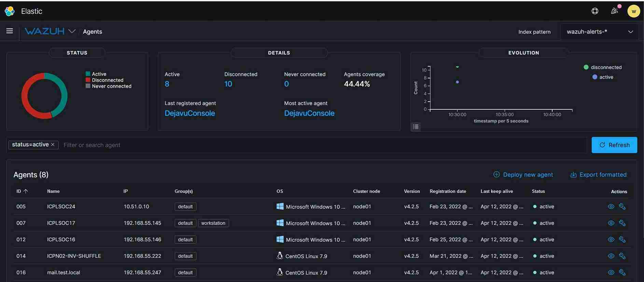
Task: Sort by Last keep alive column header
Action: click(x=497, y=191)
